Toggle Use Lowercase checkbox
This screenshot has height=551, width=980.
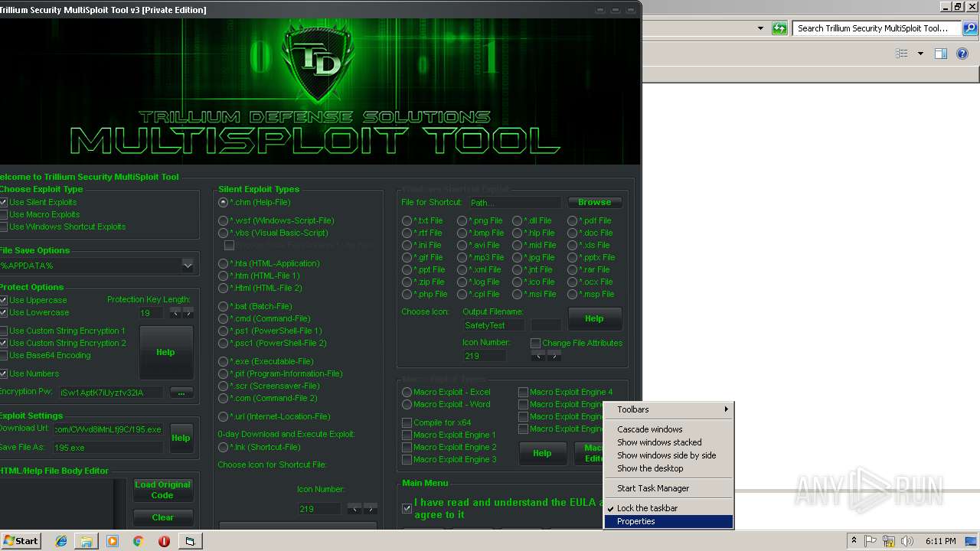[3, 312]
